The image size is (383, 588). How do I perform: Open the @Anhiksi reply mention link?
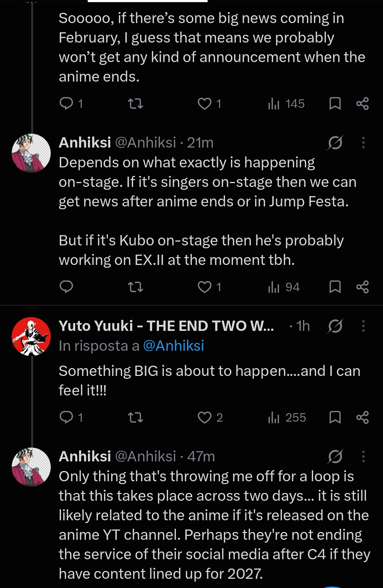pos(173,346)
